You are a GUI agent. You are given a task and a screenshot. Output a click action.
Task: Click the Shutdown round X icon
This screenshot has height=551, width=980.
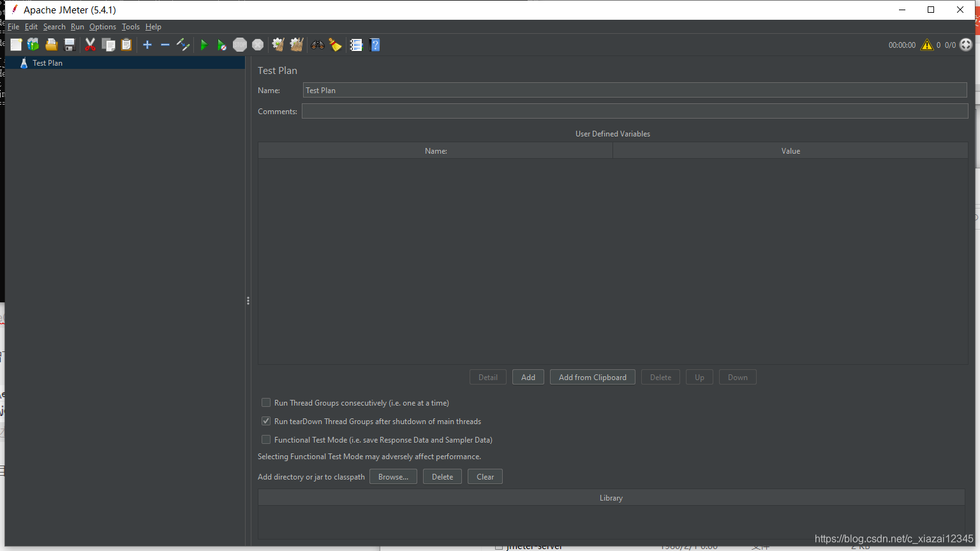point(258,45)
